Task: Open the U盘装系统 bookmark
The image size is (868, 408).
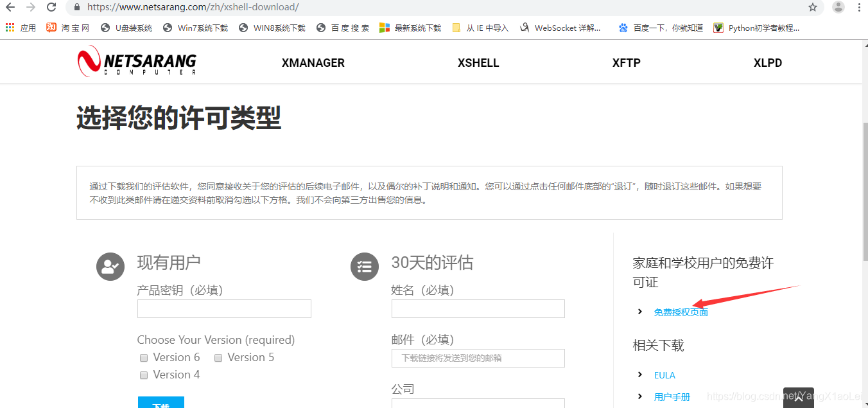Action: [126, 28]
